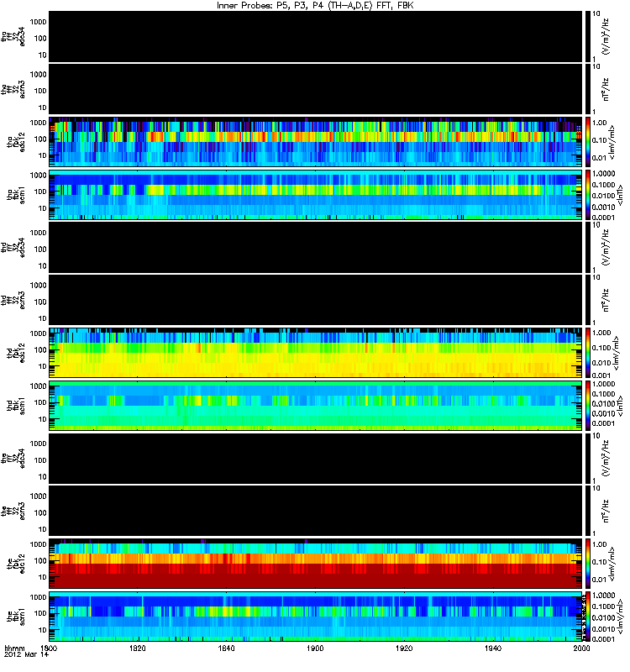The image size is (630, 672).
Task: Click the (V/m)²/Hz unit beside tha edc34 color bar
Action: tap(606, 36)
